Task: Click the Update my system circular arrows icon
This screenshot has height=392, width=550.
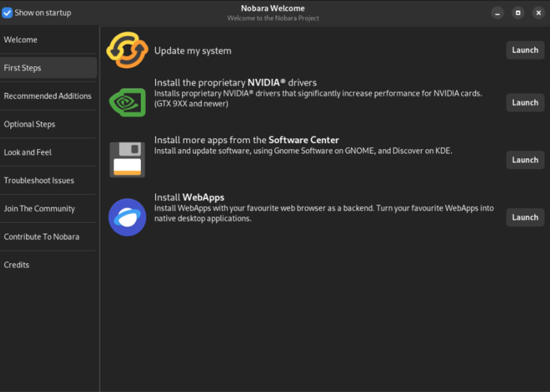Action: point(127,50)
